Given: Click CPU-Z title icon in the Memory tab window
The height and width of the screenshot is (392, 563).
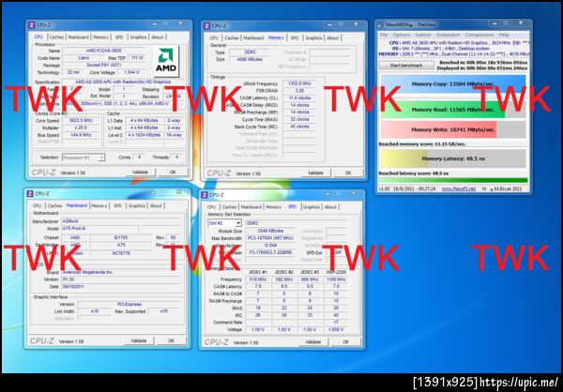Looking at the screenshot, I should click(206, 26).
